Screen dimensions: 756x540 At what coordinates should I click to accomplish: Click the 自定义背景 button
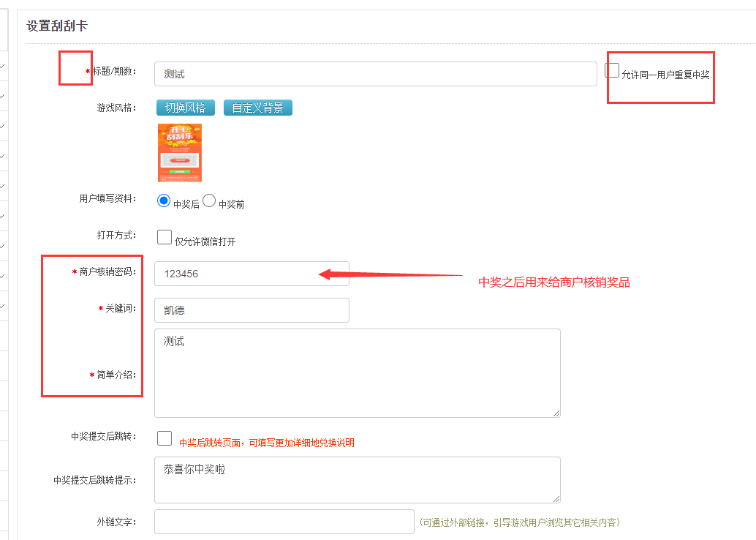(x=257, y=108)
